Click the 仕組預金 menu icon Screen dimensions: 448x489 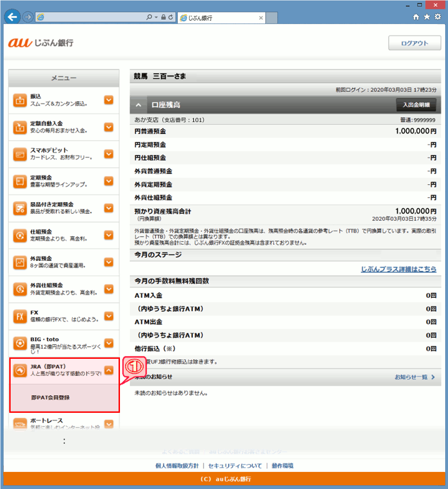[x=20, y=235]
